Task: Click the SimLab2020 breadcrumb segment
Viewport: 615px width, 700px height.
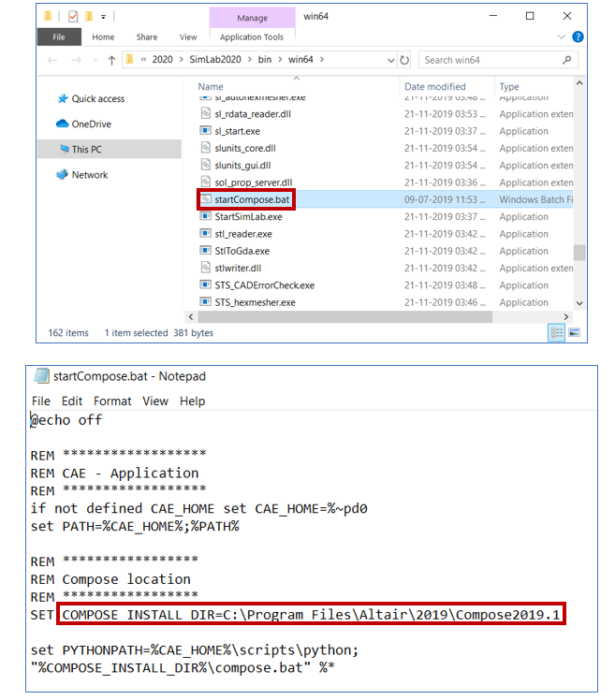Action: 215,59
